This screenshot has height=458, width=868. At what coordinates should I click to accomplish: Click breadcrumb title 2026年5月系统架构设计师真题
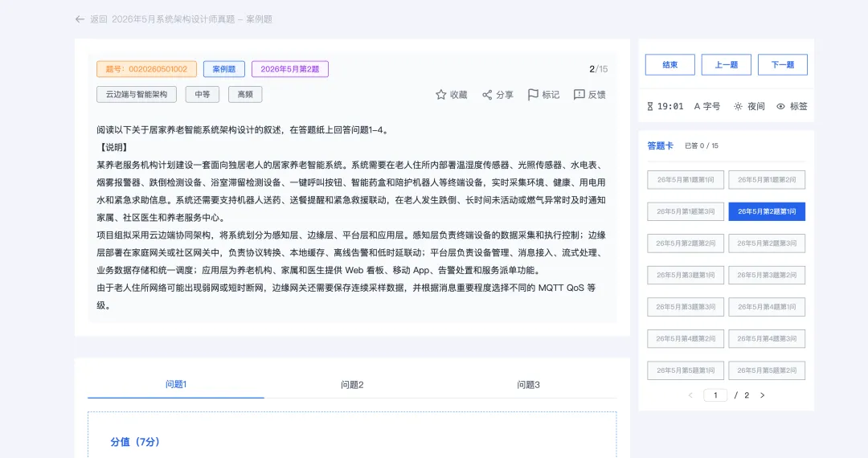point(174,19)
